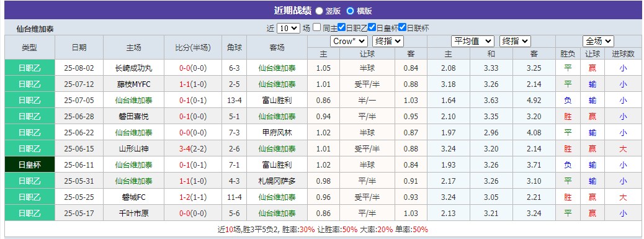Screen dimensions: 644x239
Task: Open the 平均值 dropdown
Action: (x=472, y=42)
